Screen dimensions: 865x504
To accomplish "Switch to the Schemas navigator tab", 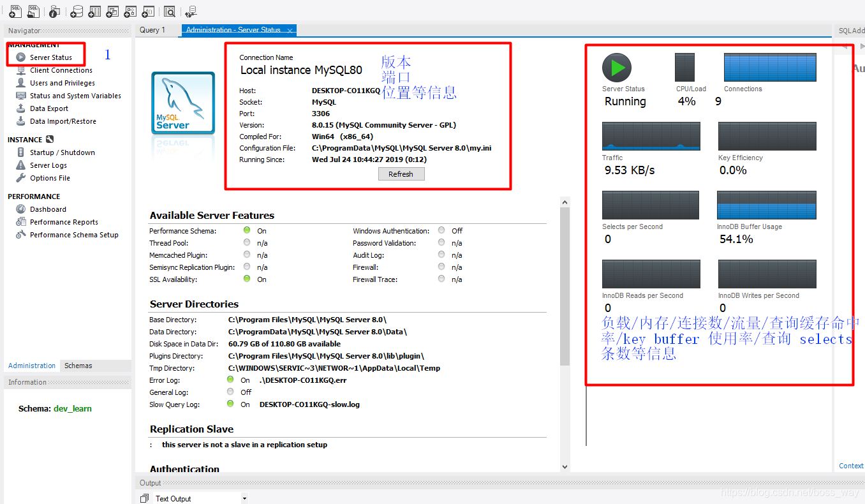I will click(78, 366).
